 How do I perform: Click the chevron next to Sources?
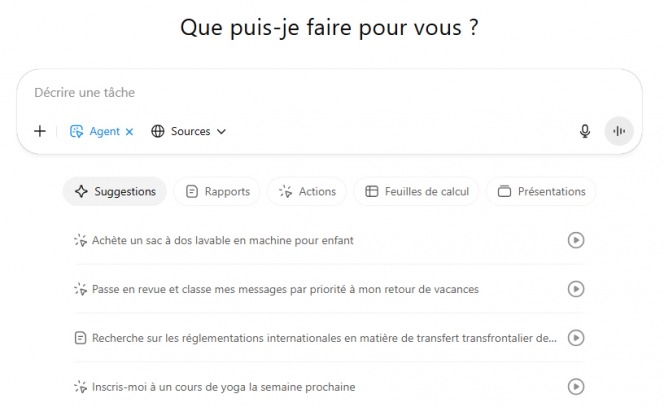[221, 131]
